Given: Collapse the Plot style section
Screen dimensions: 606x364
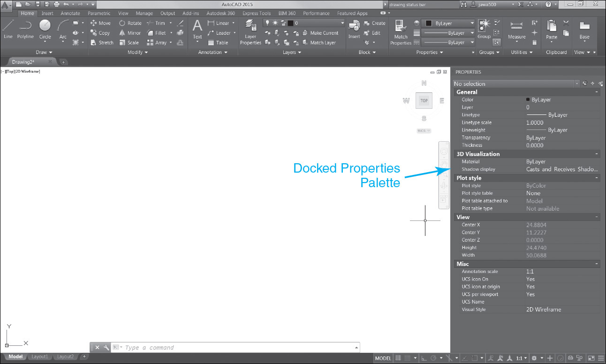Looking at the screenshot, I should tap(597, 178).
